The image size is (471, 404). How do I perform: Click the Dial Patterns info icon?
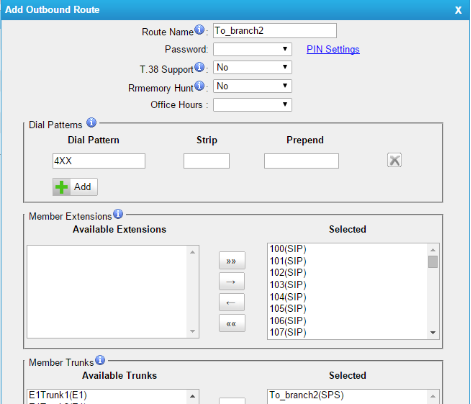pyautogui.click(x=91, y=123)
